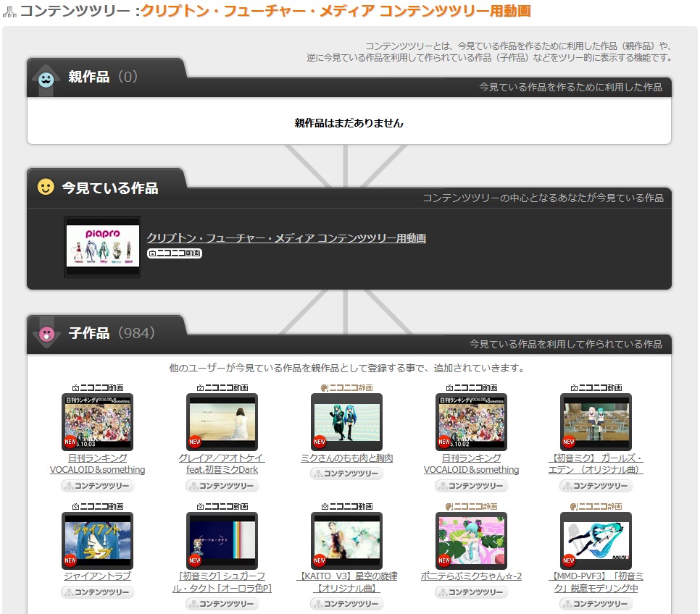Click NEW badge on 星空の旋律 thumbnail

319,560
